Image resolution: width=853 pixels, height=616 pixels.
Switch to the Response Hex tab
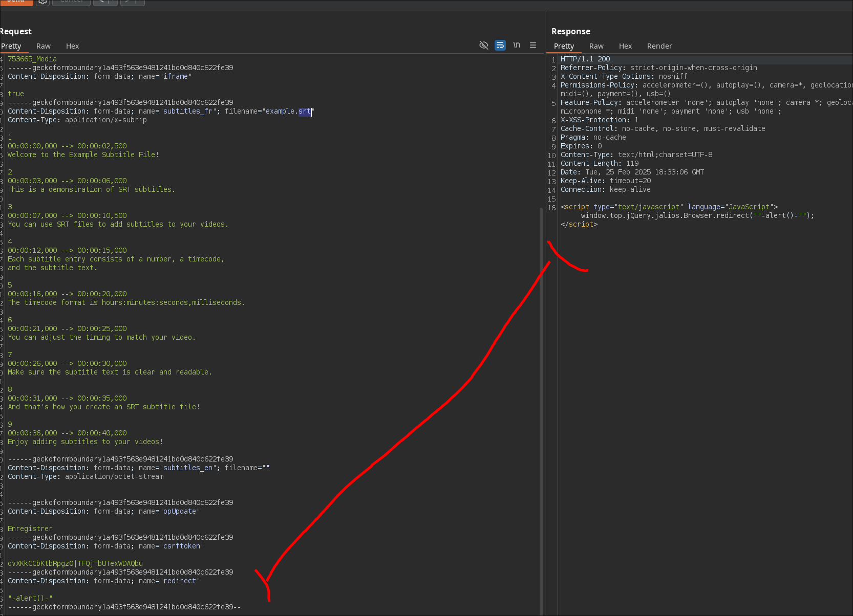[x=625, y=46]
